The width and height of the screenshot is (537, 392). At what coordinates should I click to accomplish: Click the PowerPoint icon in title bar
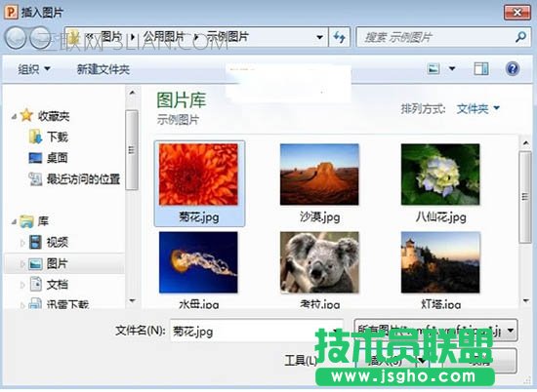click(x=11, y=13)
